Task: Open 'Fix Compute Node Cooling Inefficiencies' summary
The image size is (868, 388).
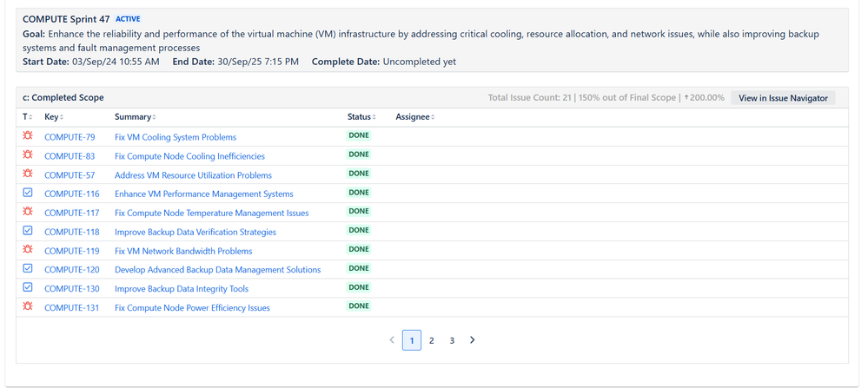Action: click(x=190, y=156)
